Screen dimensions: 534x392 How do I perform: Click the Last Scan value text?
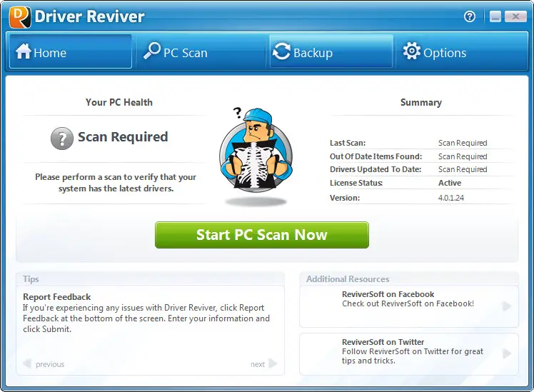[463, 143]
